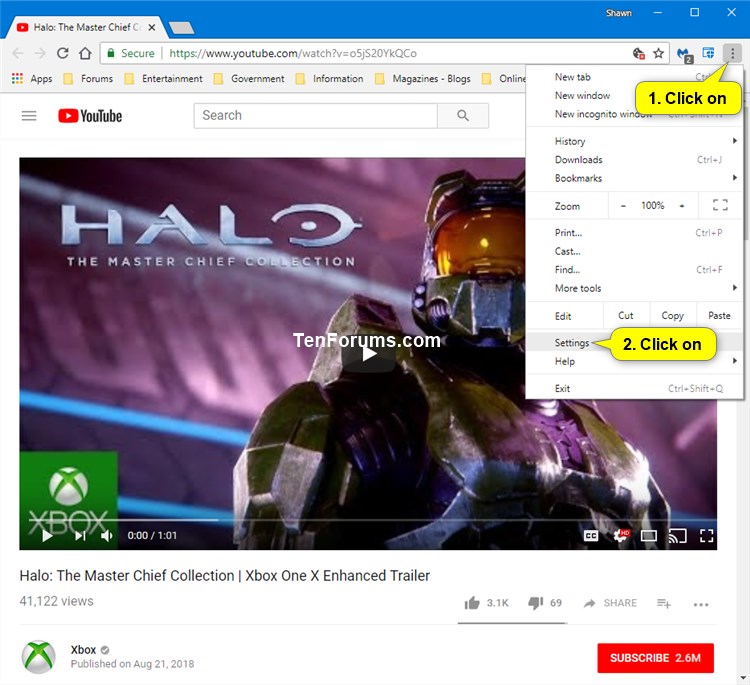Select Find menu item
This screenshot has width=750, height=685.
coord(634,270)
